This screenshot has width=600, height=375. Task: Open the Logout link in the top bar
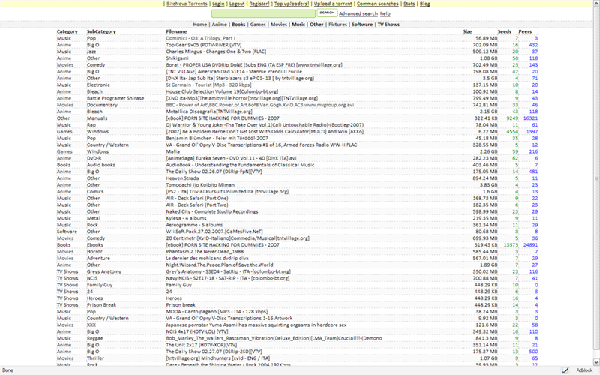[x=236, y=3]
